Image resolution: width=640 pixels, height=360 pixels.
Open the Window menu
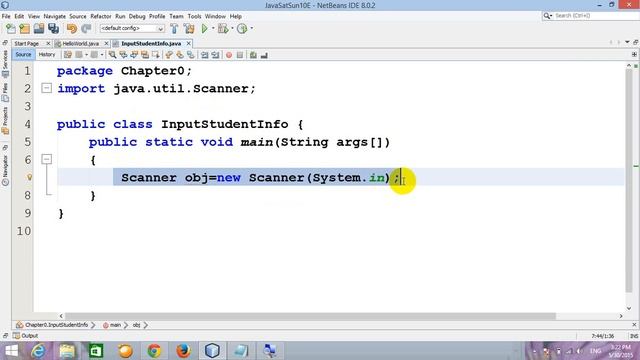[x=215, y=16]
